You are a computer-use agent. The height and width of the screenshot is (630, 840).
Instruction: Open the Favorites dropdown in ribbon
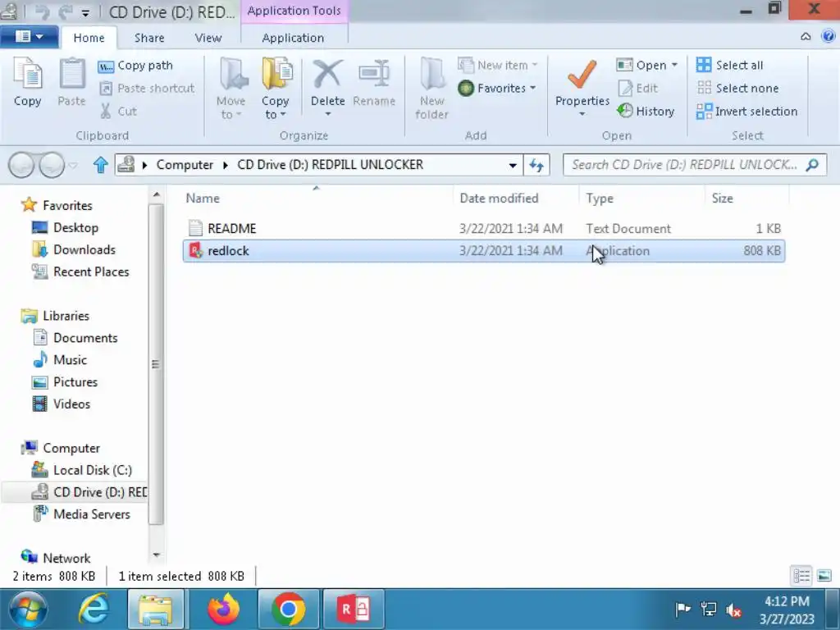coord(498,89)
